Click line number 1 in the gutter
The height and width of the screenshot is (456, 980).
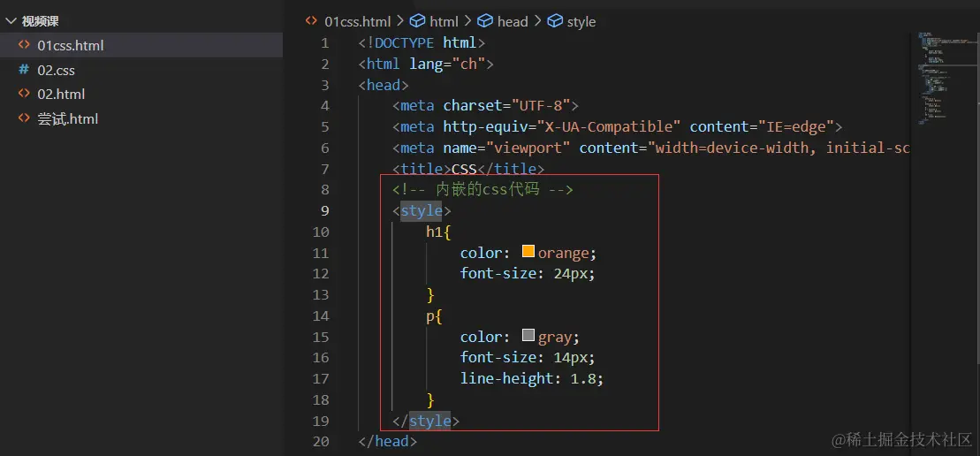(x=324, y=43)
